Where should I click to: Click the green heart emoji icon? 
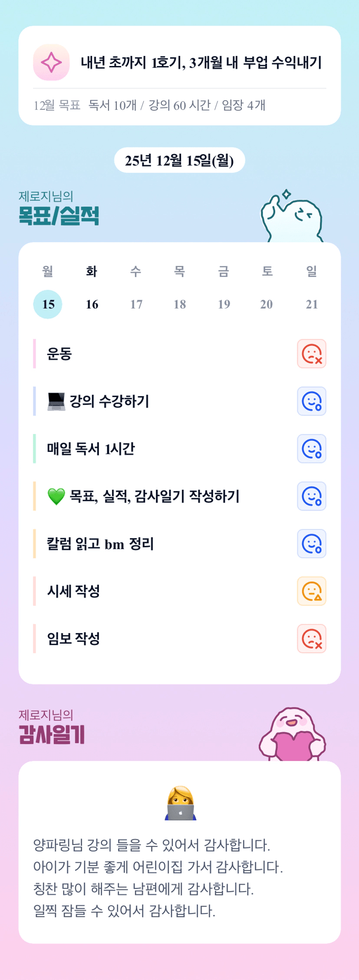(56, 497)
